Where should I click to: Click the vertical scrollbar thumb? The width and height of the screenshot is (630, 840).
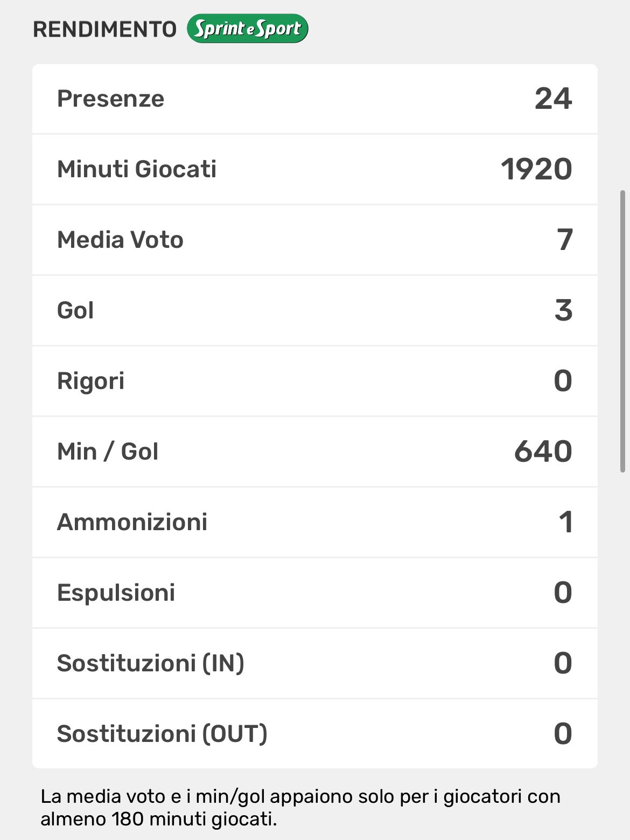coord(623,331)
